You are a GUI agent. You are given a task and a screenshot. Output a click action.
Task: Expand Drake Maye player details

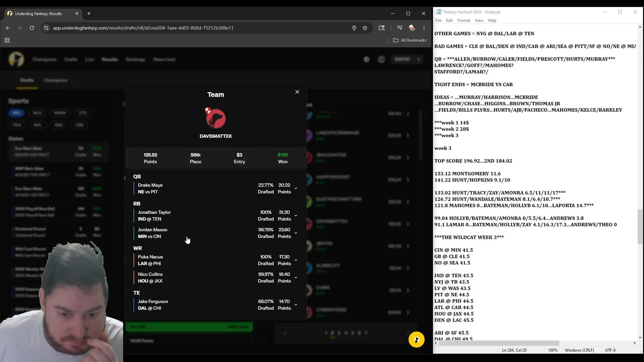pyautogui.click(x=295, y=189)
